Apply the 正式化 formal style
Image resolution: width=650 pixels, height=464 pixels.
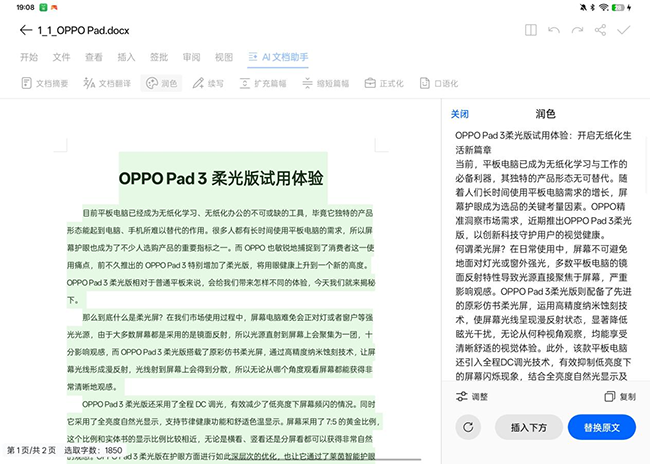(x=384, y=83)
